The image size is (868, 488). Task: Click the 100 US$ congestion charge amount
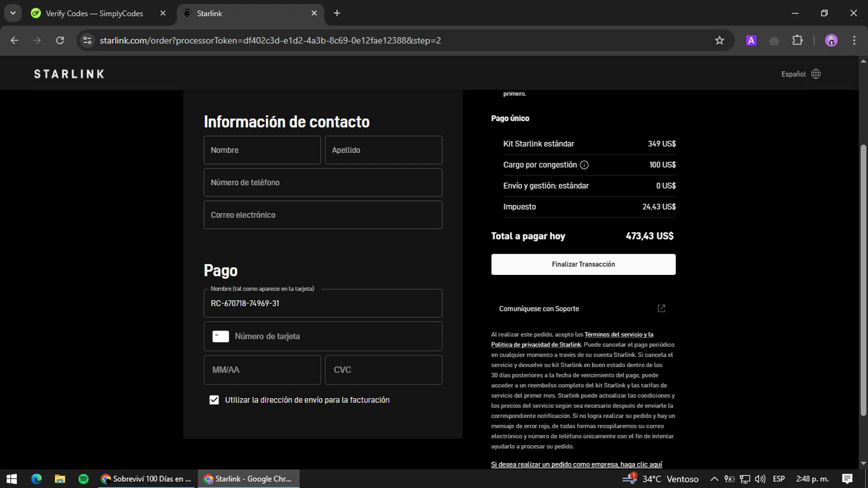pos(662,165)
